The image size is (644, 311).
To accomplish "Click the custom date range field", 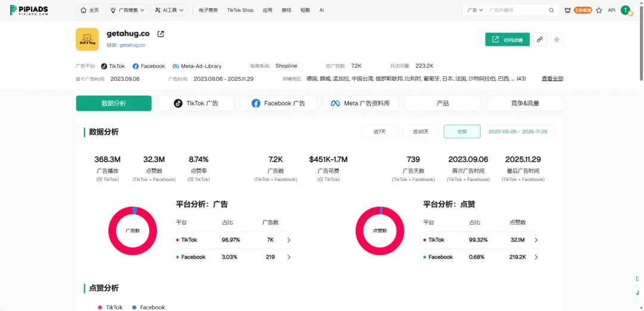I will [x=521, y=132].
